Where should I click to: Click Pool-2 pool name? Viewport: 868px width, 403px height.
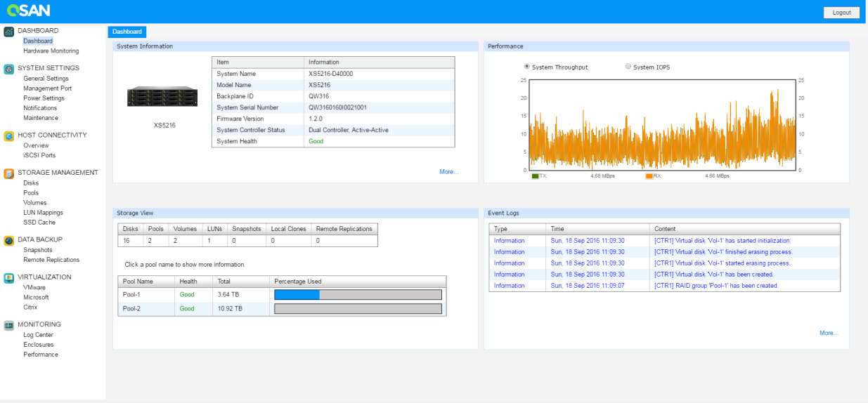point(131,308)
